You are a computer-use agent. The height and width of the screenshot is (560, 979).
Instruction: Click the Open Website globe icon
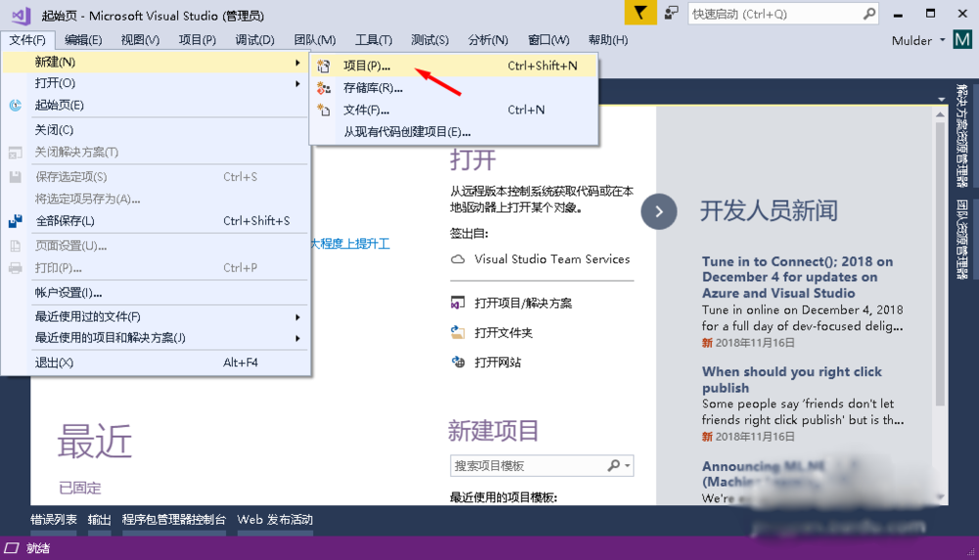pos(457,362)
